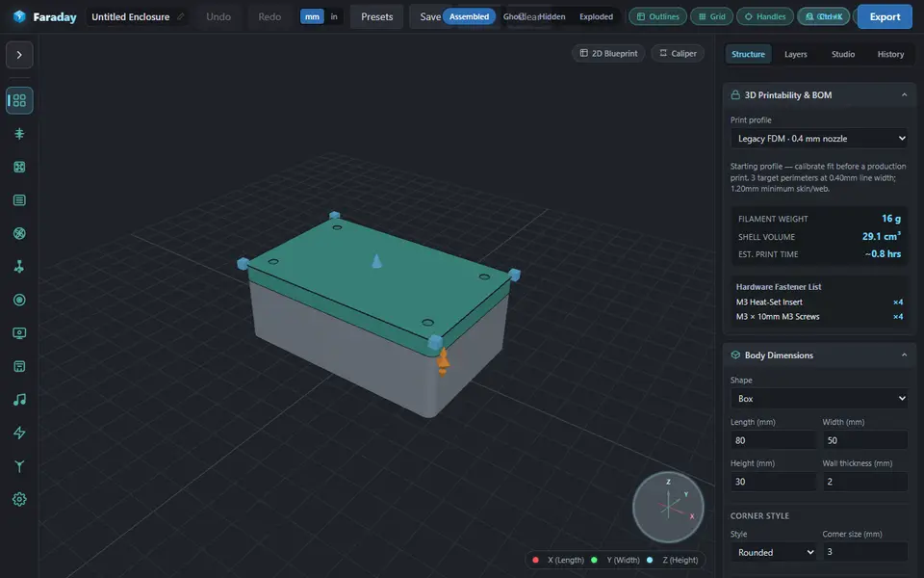Open the list panel sidebar icon
The image size is (924, 578).
click(x=19, y=200)
